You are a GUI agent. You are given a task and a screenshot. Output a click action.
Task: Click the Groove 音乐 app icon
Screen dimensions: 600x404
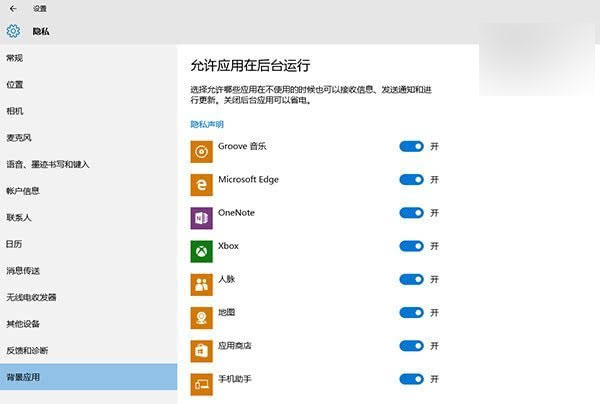tap(201, 152)
